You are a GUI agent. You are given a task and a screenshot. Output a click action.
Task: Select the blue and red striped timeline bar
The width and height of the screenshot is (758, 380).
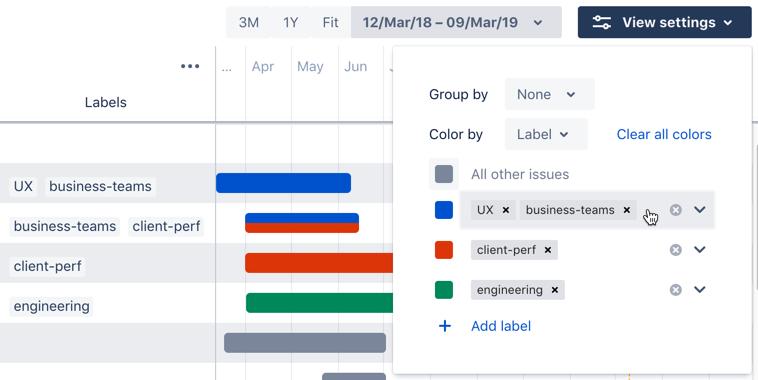point(302,223)
